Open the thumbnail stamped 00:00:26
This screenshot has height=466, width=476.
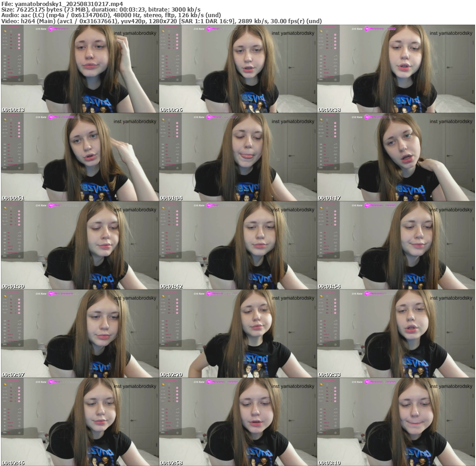pos(238,69)
